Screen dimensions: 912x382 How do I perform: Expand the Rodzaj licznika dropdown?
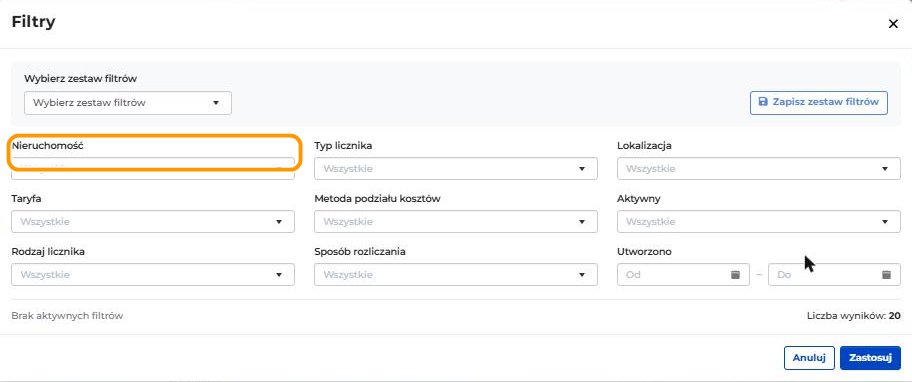click(153, 274)
